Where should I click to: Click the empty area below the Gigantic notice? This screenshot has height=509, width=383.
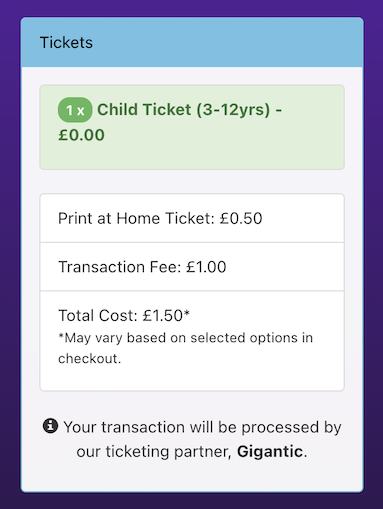tap(192, 477)
